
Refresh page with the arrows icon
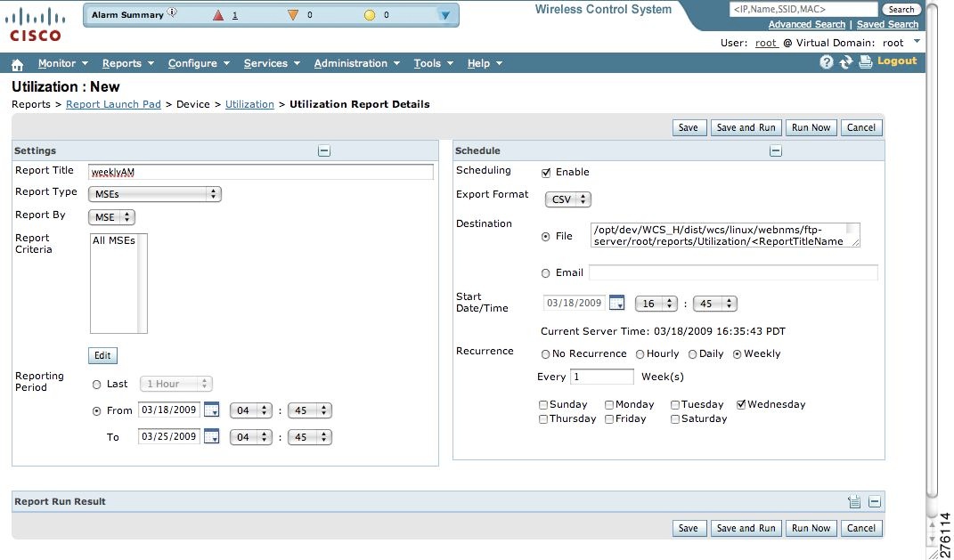pos(845,62)
